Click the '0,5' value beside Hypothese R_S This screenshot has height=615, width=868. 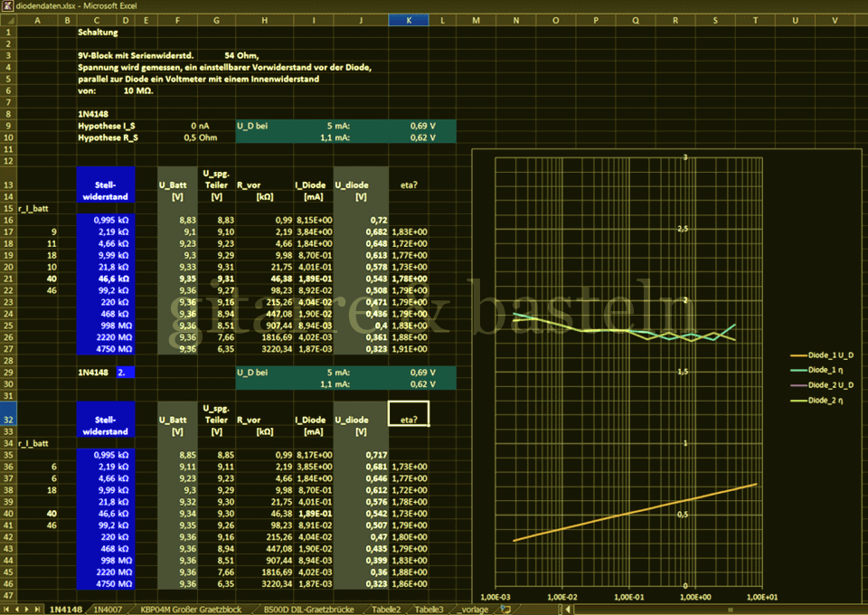[x=190, y=137]
